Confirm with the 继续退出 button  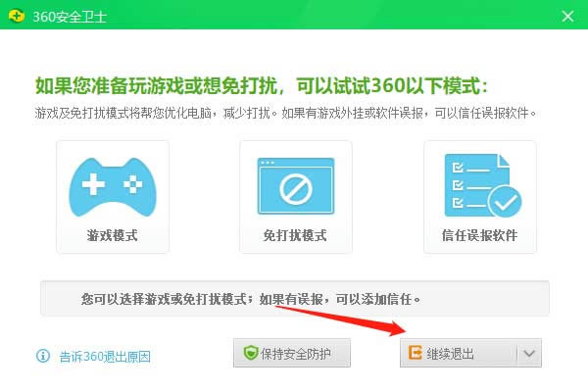pos(458,353)
